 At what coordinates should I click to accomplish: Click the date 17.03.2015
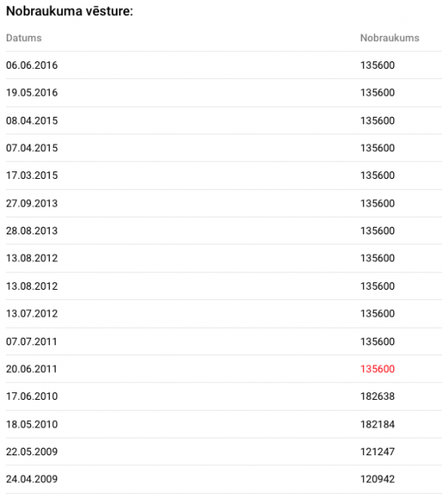32,176
